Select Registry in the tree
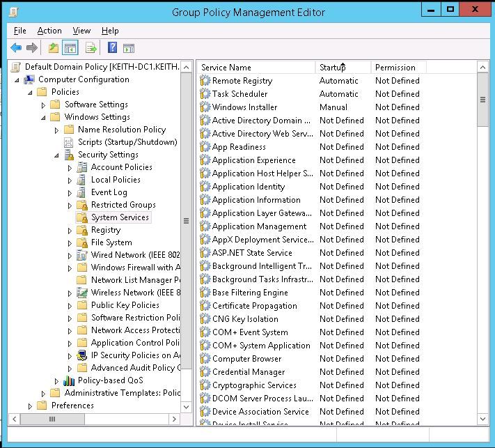Viewport: 495px width, 448px height. [105, 230]
